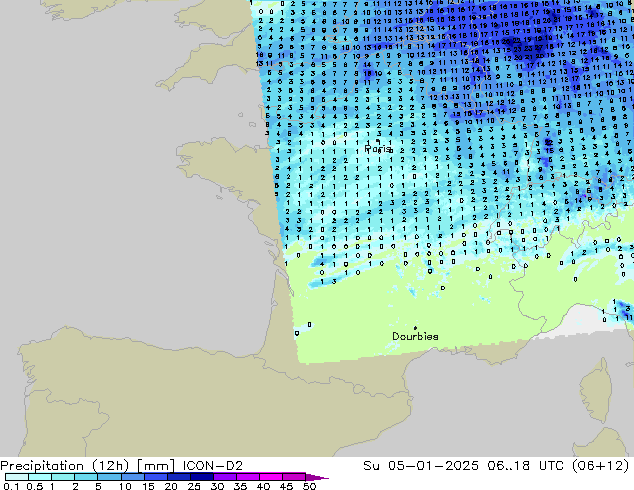This screenshot has width=634, height=490.
Task: Pick the 2–5 mm legend color
Action: pos(86,477)
